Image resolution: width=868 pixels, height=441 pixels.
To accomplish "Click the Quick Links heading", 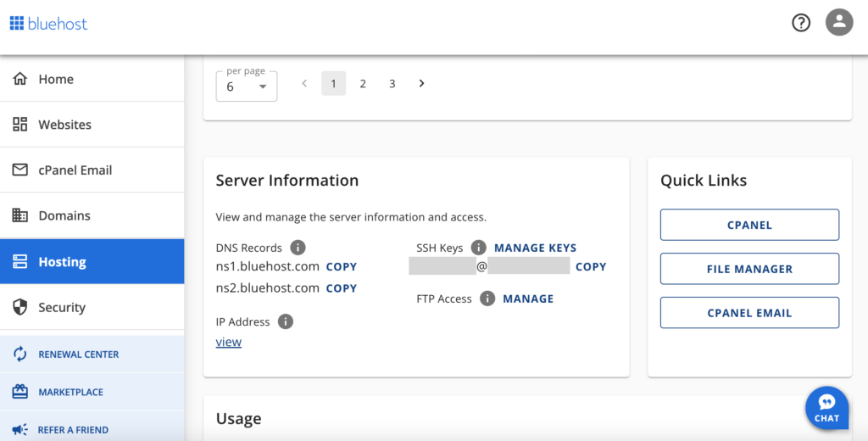I will click(x=704, y=180).
